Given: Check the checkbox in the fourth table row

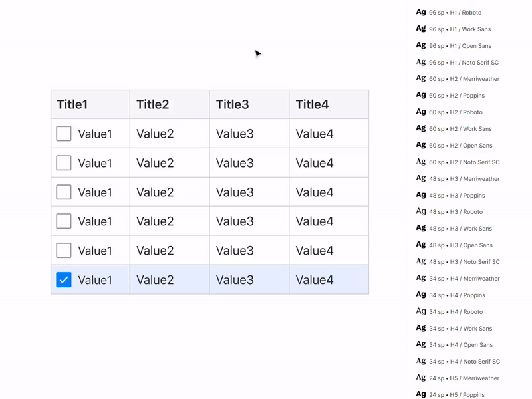Looking at the screenshot, I should point(64,221).
